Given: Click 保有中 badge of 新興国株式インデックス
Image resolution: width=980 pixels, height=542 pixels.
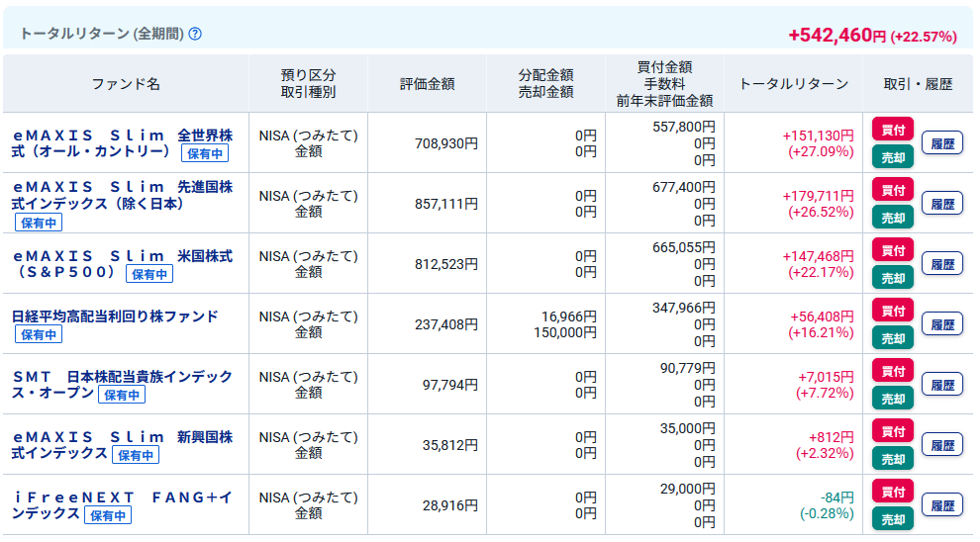Looking at the screenshot, I should click(x=136, y=455).
